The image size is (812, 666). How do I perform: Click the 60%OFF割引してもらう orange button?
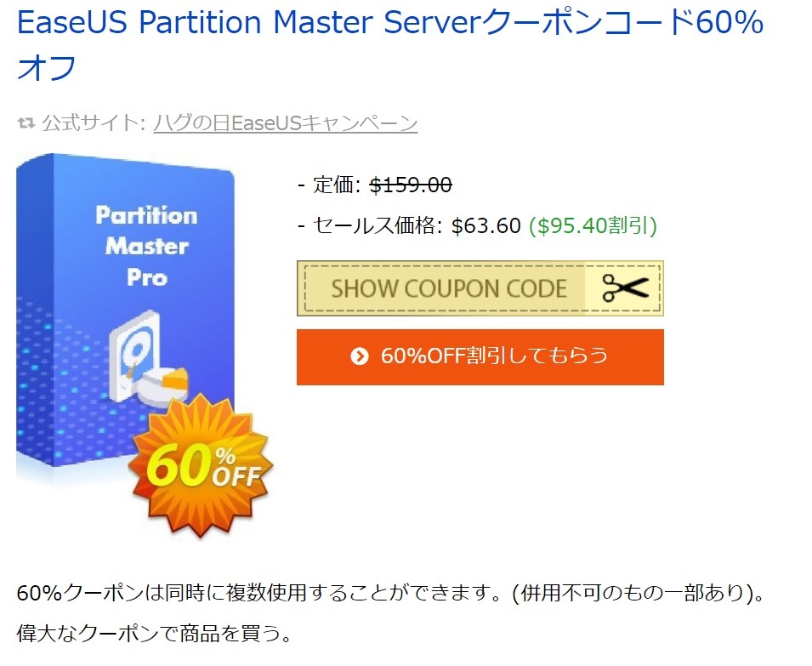[480, 356]
